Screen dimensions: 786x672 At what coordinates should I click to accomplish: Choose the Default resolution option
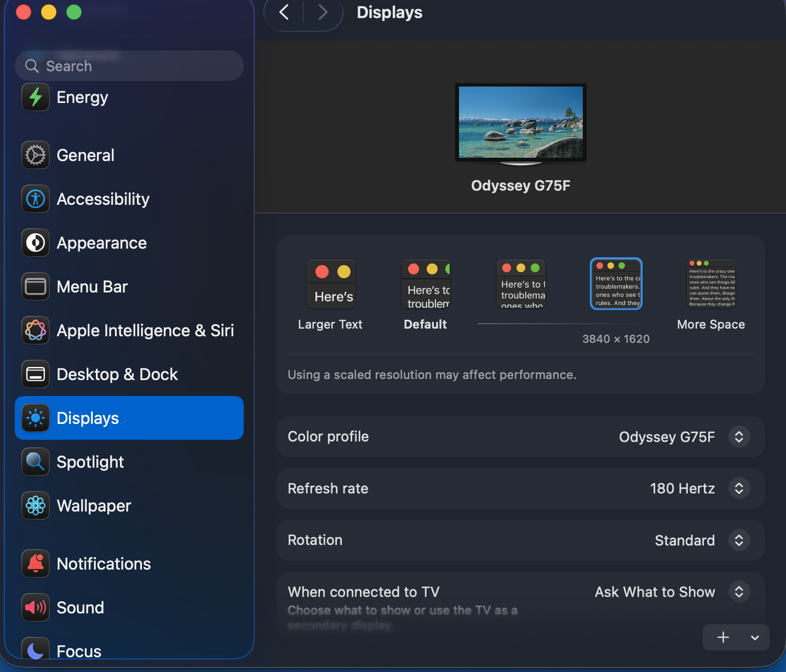pos(426,284)
